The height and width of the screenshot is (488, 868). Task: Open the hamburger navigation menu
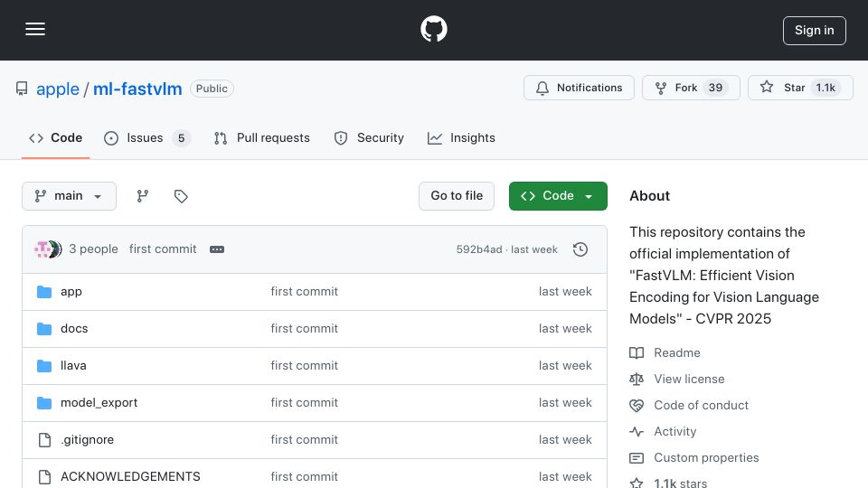tap(35, 29)
